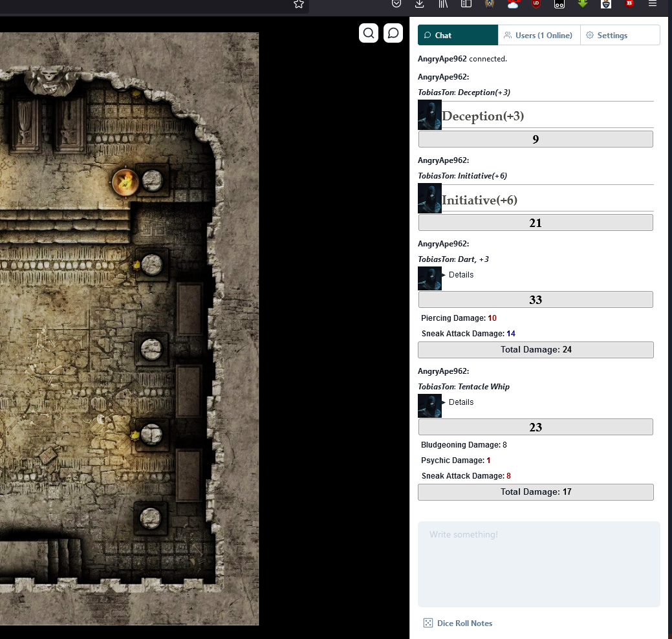Open the weather extension cloud icon

(x=513, y=5)
